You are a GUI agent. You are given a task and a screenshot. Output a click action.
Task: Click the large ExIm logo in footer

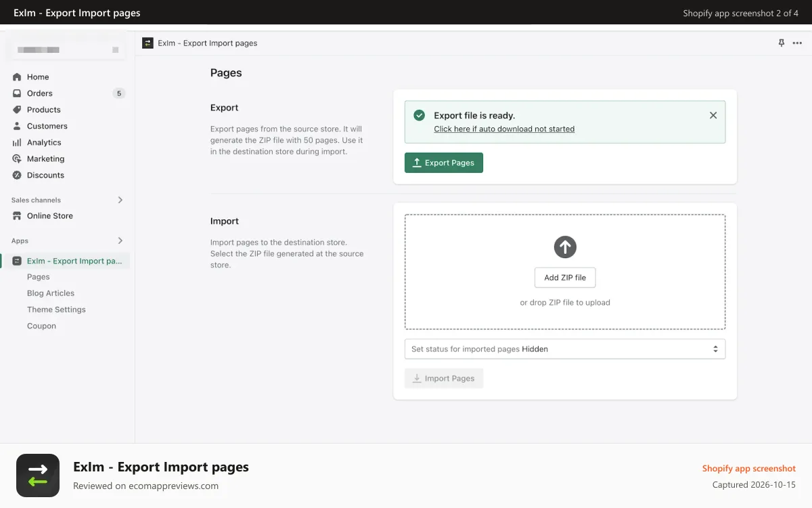click(38, 475)
